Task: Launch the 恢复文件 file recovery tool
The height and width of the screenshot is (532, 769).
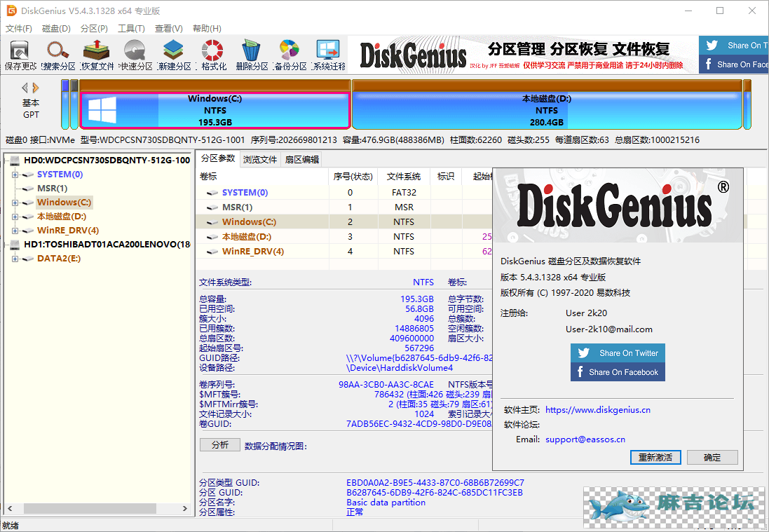Action: click(x=97, y=55)
